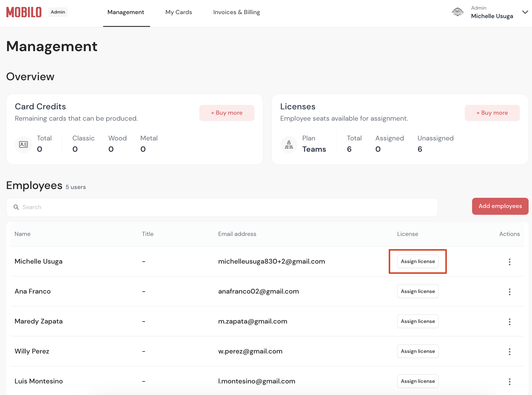Click the Mobilo logo
532x395 pixels.
pyautogui.click(x=24, y=12)
